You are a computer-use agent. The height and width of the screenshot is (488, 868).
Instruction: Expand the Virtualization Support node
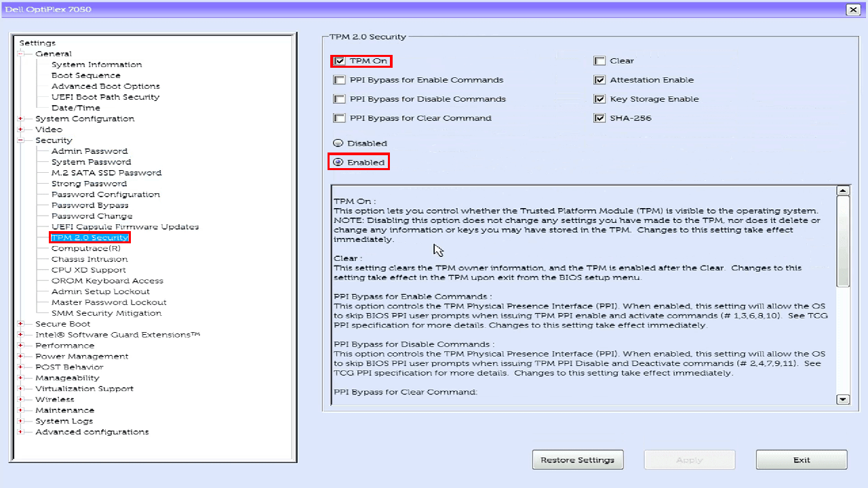[21, 389]
